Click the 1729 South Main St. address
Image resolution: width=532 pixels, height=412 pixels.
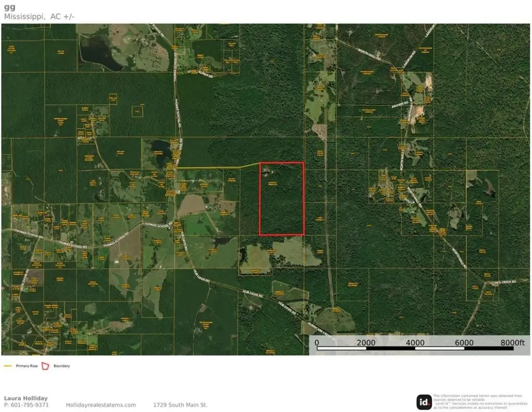tap(180, 405)
